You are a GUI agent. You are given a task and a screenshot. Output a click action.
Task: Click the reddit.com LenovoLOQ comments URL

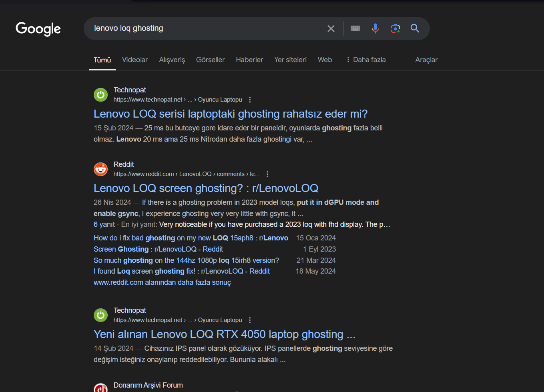pos(187,174)
